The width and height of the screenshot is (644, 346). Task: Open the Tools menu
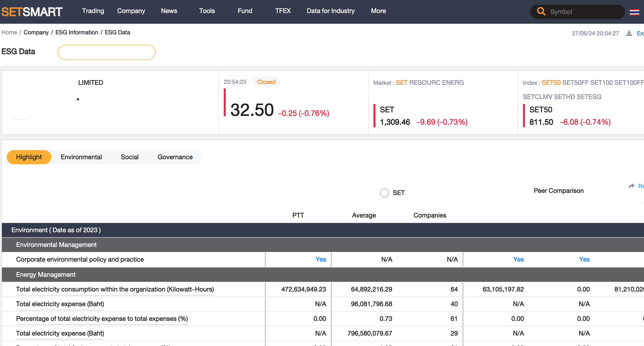coord(207,11)
